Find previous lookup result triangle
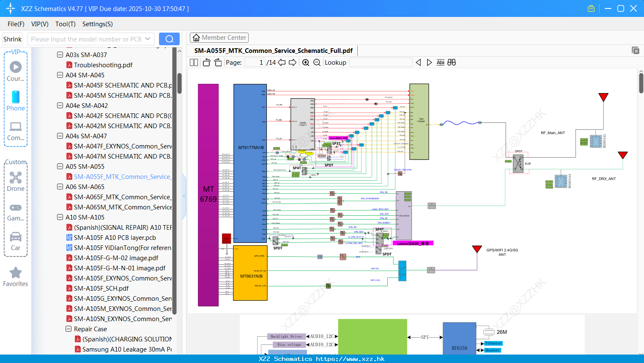The image size is (644, 363). coord(418,63)
